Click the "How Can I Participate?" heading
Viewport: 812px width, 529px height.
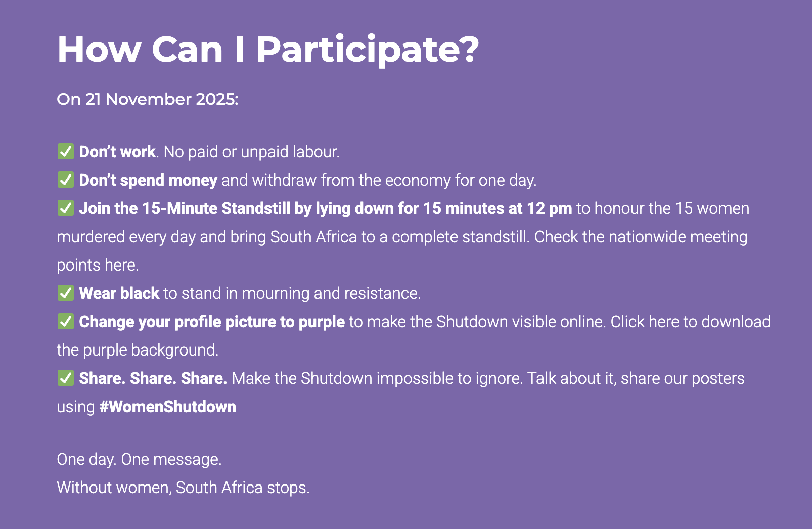pos(268,50)
